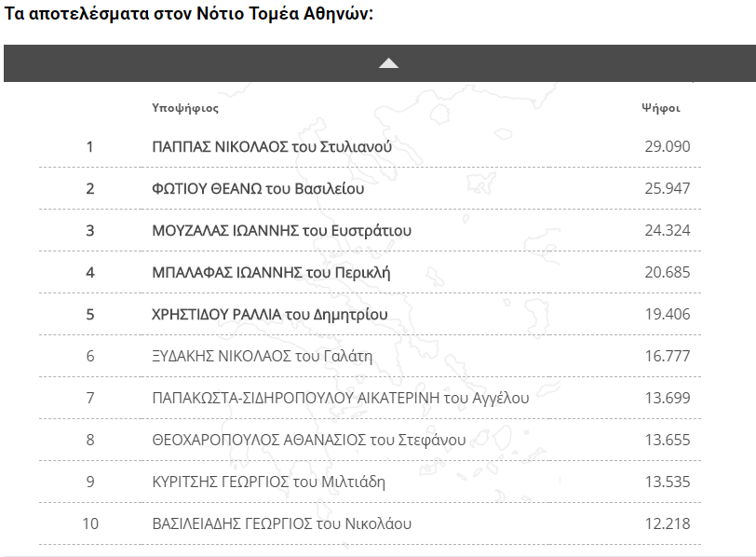This screenshot has height=557, width=756.
Task: Click the 24.324 votes value
Action: point(667,231)
